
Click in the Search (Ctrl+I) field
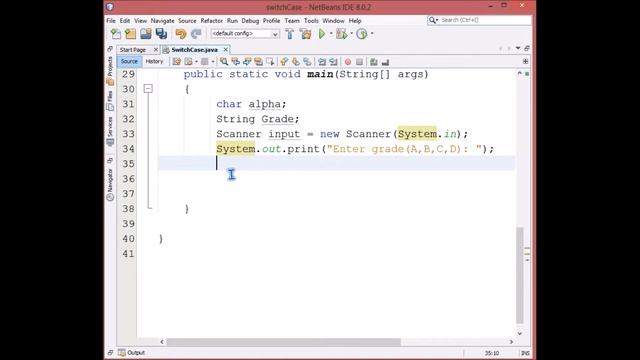[480, 20]
